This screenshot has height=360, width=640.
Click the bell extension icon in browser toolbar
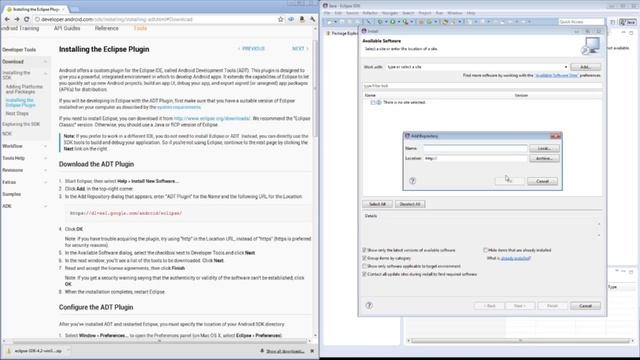click(x=302, y=19)
